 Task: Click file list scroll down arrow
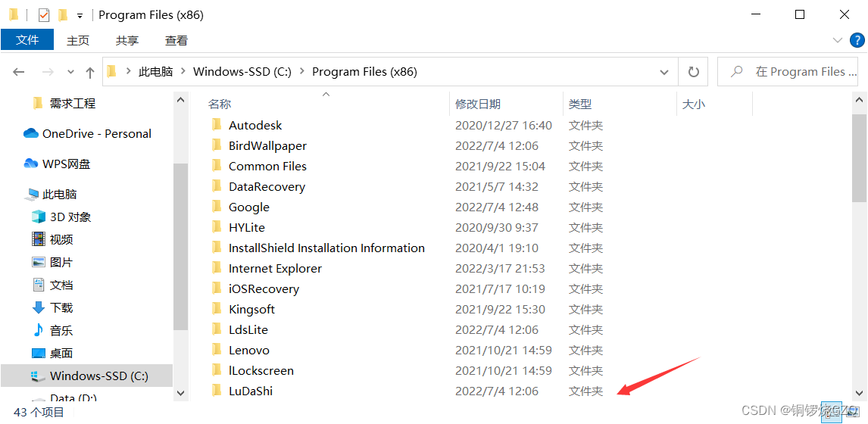pyautogui.click(x=859, y=392)
